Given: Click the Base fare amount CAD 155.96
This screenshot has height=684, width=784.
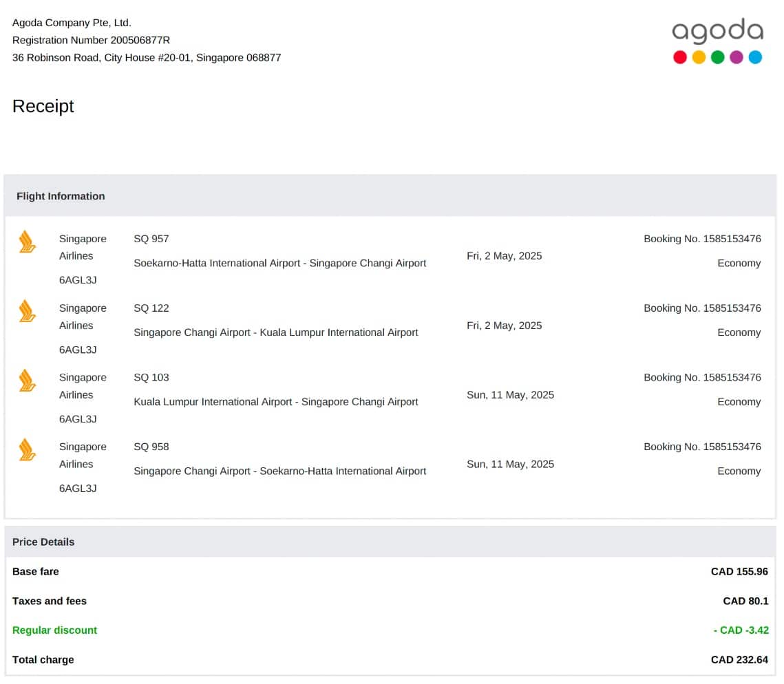Looking at the screenshot, I should (x=739, y=572).
